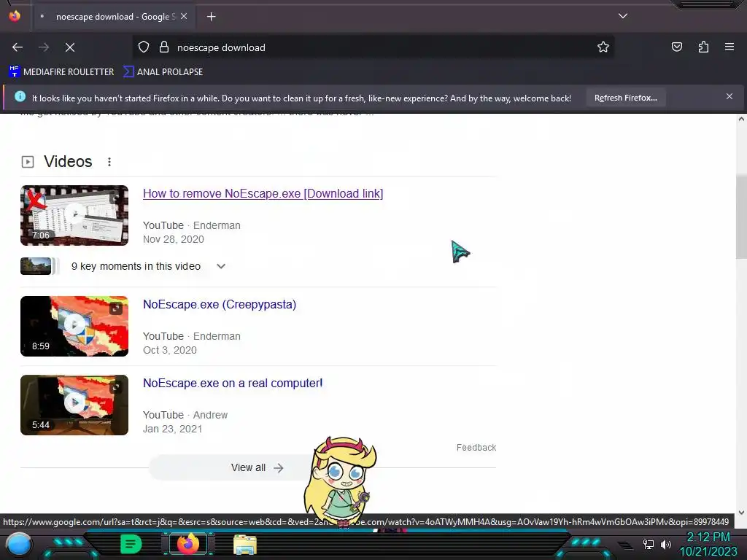The height and width of the screenshot is (560, 747).
Task: Open the Videos section three-dot menu
Action: [109, 162]
